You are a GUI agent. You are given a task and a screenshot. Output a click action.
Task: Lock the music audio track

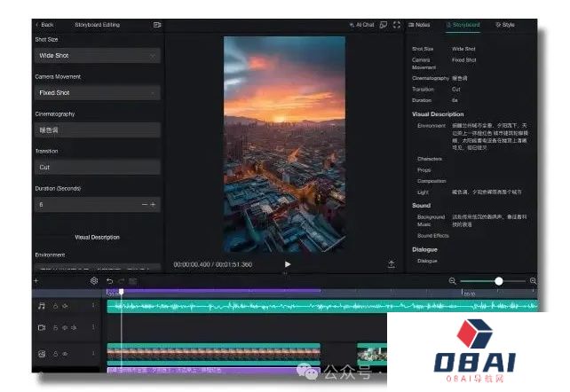(55, 306)
